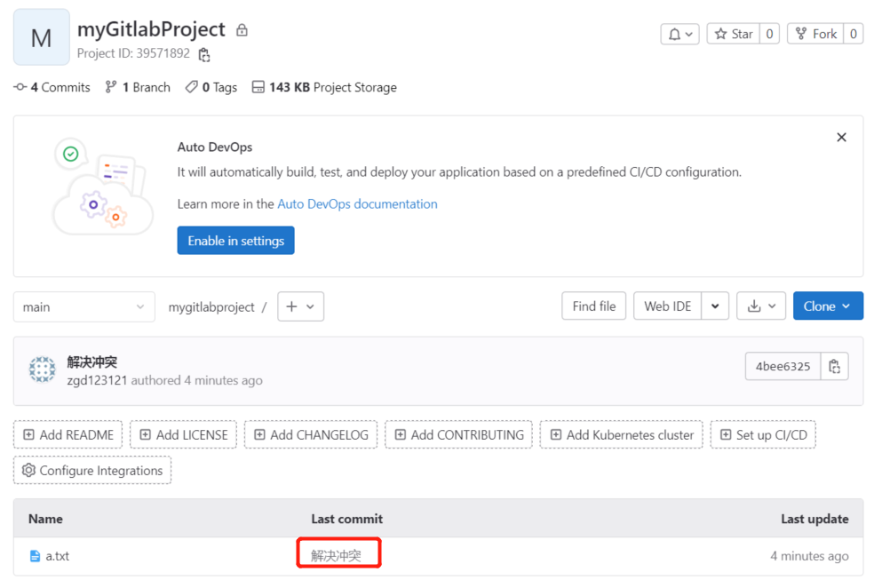The height and width of the screenshot is (588, 882).
Task: Click the private lock icon by project name
Action: (x=242, y=30)
